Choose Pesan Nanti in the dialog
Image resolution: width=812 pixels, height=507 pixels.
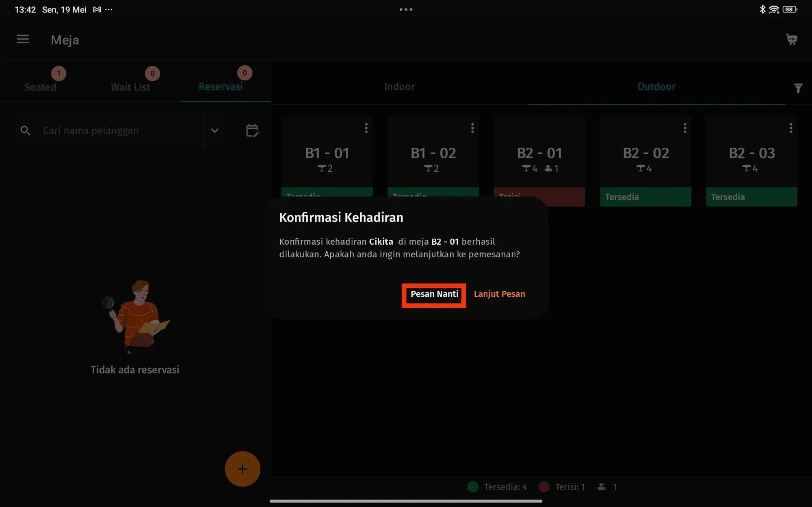tap(434, 294)
